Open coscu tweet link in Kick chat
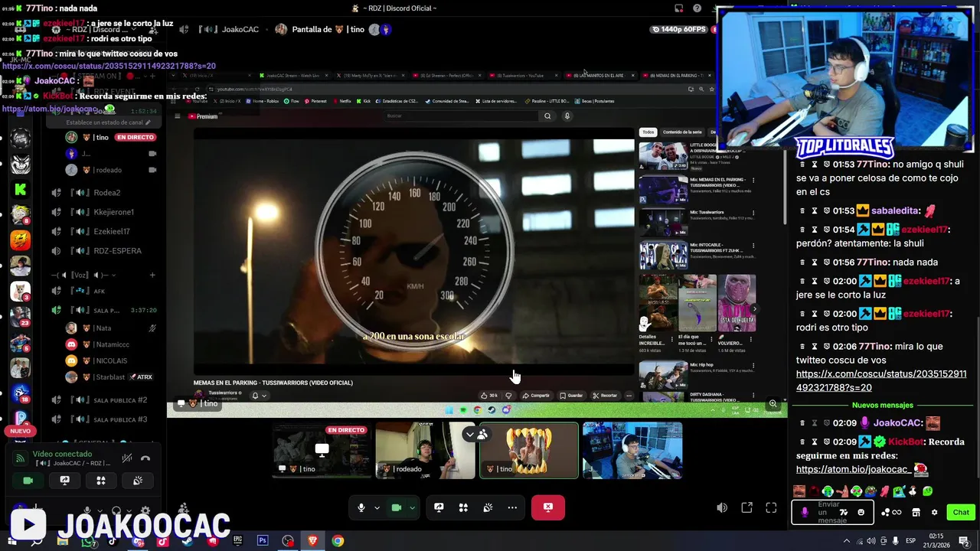This screenshot has width=980, height=551. click(x=881, y=381)
